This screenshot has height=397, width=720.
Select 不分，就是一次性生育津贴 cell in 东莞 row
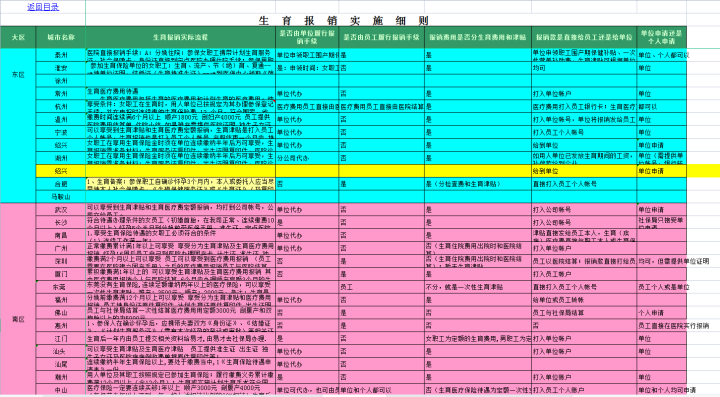tap(478, 287)
